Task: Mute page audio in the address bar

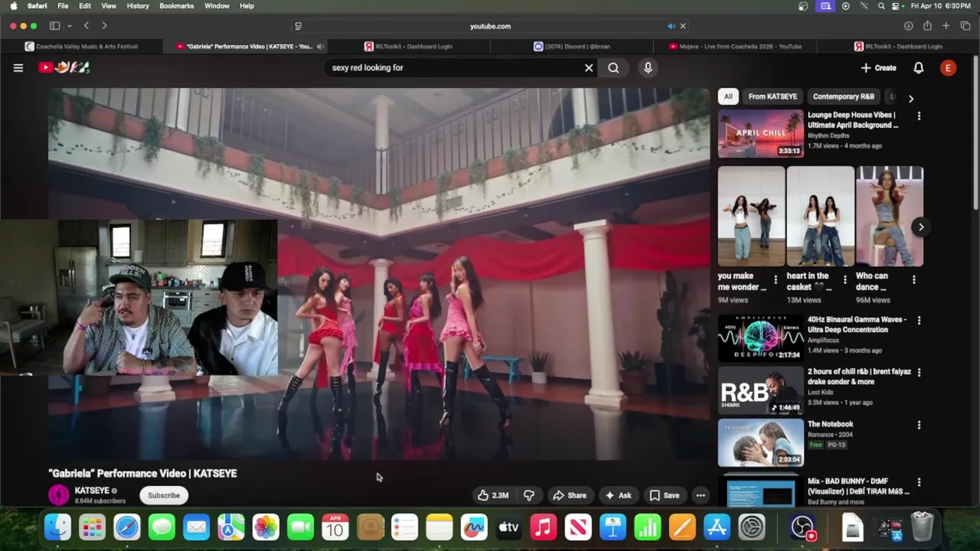Action: (x=671, y=26)
